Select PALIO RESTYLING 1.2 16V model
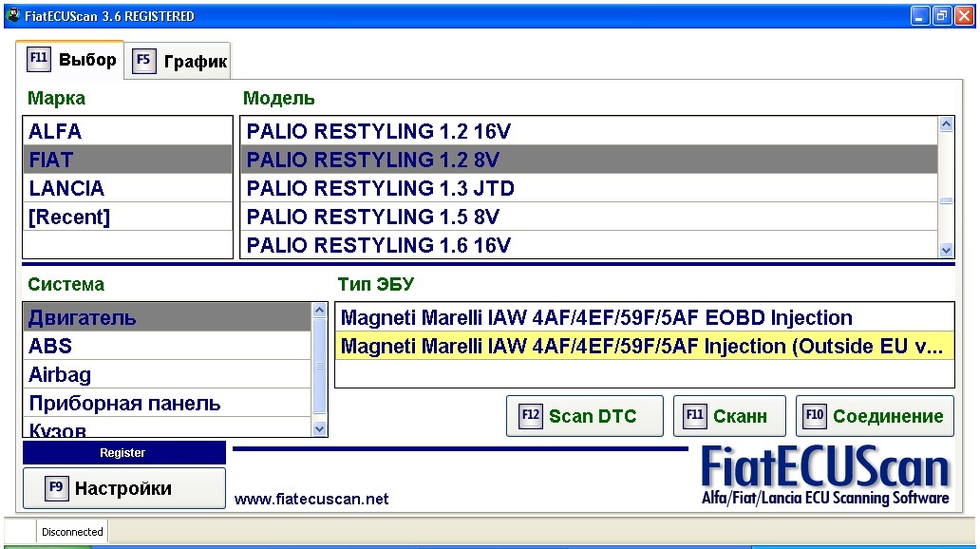The width and height of the screenshot is (980, 549). 589,131
